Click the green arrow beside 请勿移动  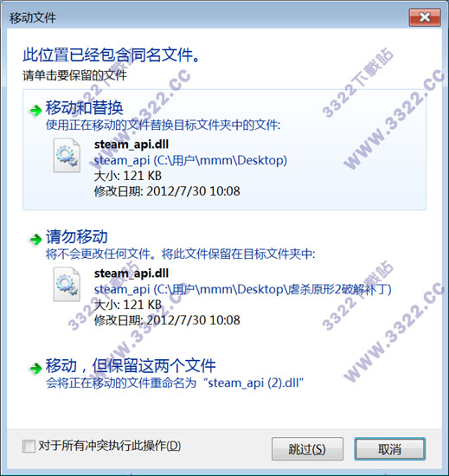coord(35,239)
